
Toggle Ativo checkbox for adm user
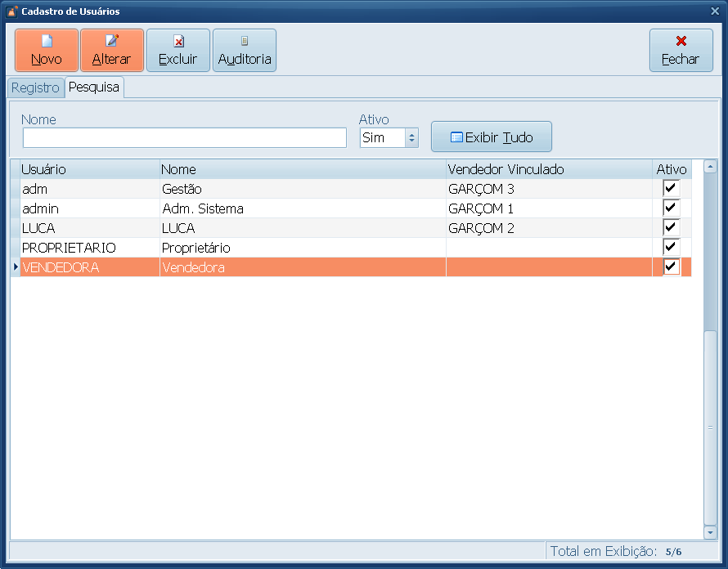click(671, 189)
